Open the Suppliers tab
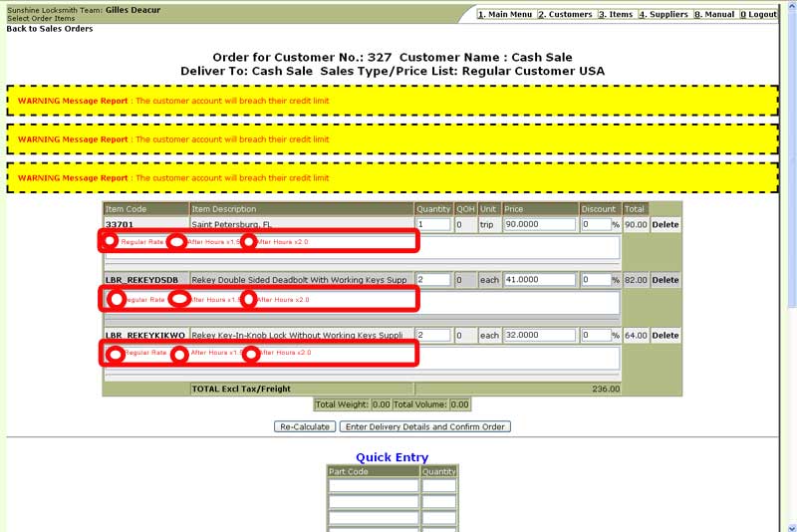 coord(664,14)
